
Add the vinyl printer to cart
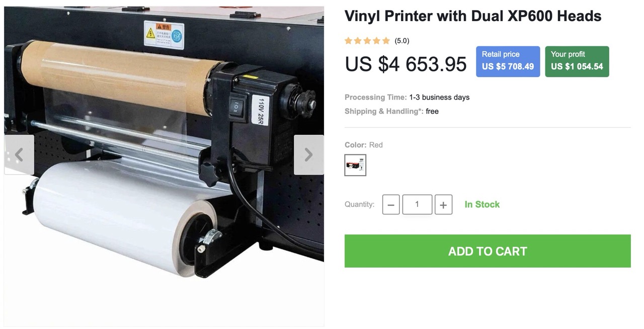coord(488,251)
